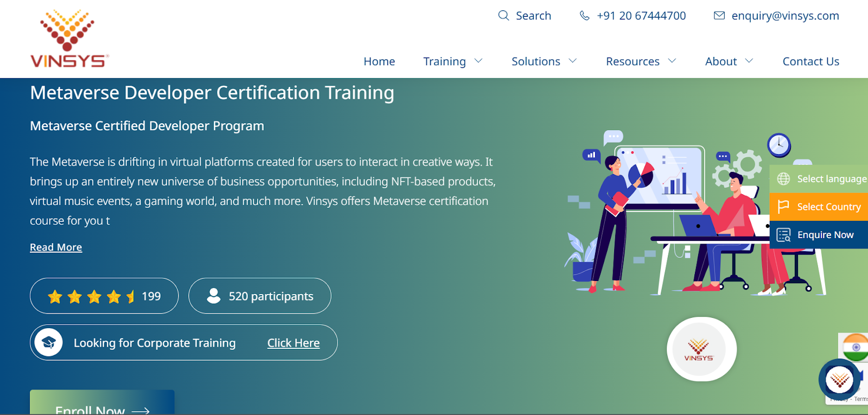
Task: Click the Enroll Now arrow icon
Action: coord(141,411)
